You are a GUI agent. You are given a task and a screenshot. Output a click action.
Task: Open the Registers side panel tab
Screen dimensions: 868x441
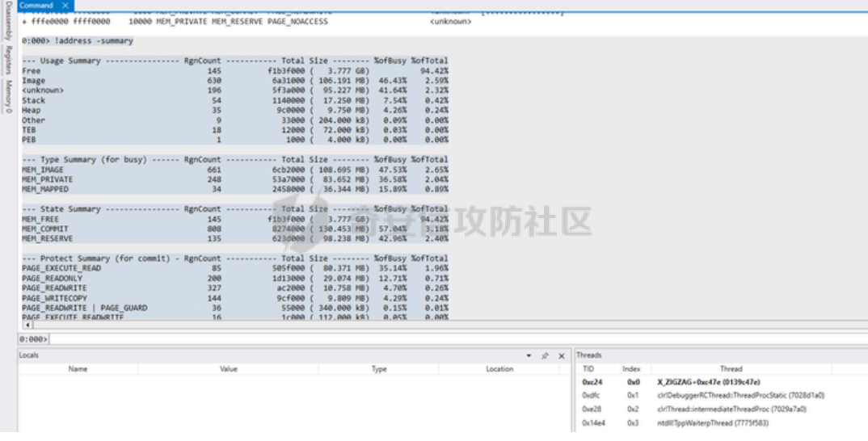point(8,61)
